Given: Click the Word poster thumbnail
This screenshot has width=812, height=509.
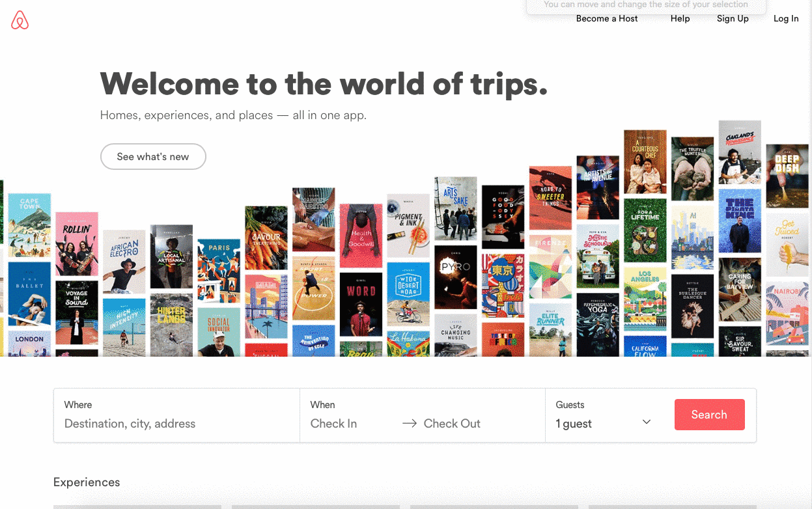Looking at the screenshot, I should [x=361, y=305].
